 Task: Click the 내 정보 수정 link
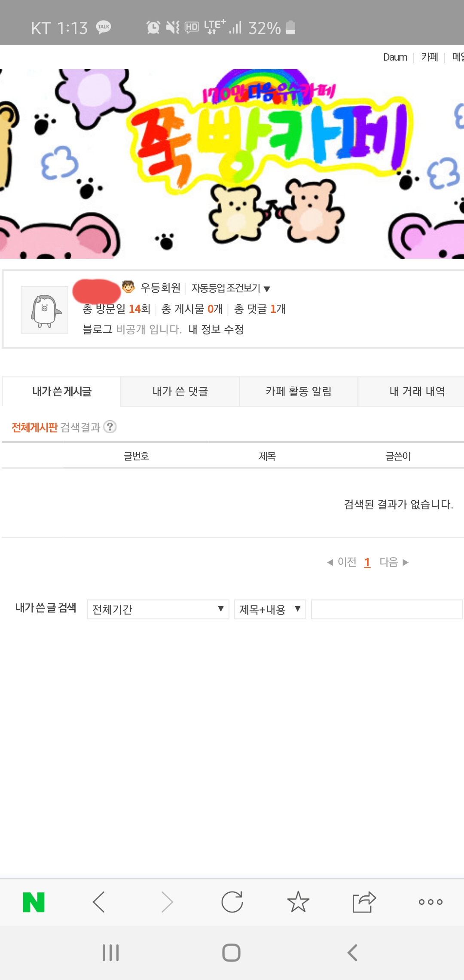point(216,330)
